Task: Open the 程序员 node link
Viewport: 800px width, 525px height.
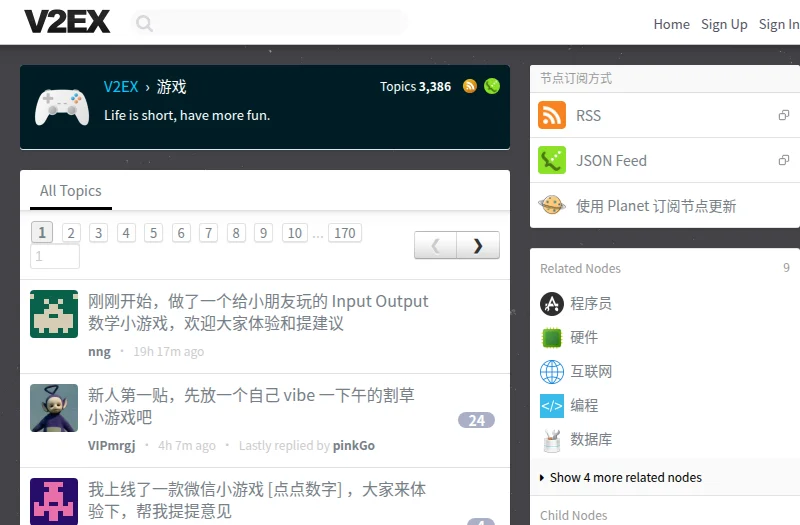Action: tap(591, 304)
